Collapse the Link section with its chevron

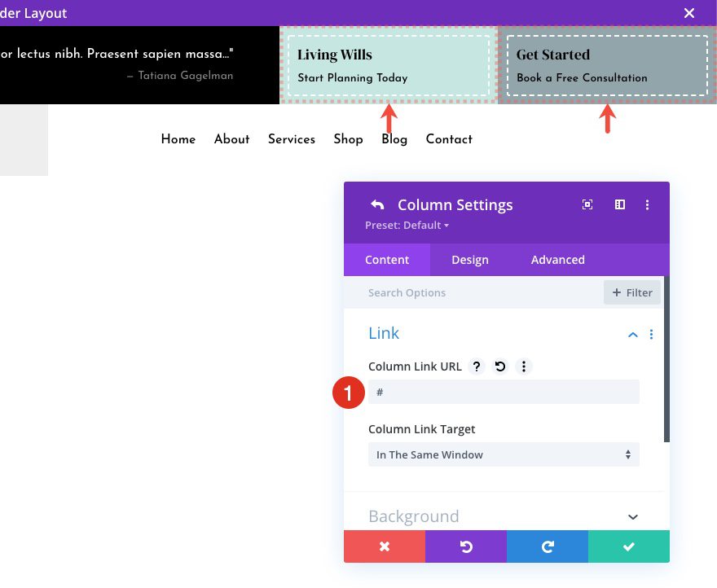tap(633, 334)
